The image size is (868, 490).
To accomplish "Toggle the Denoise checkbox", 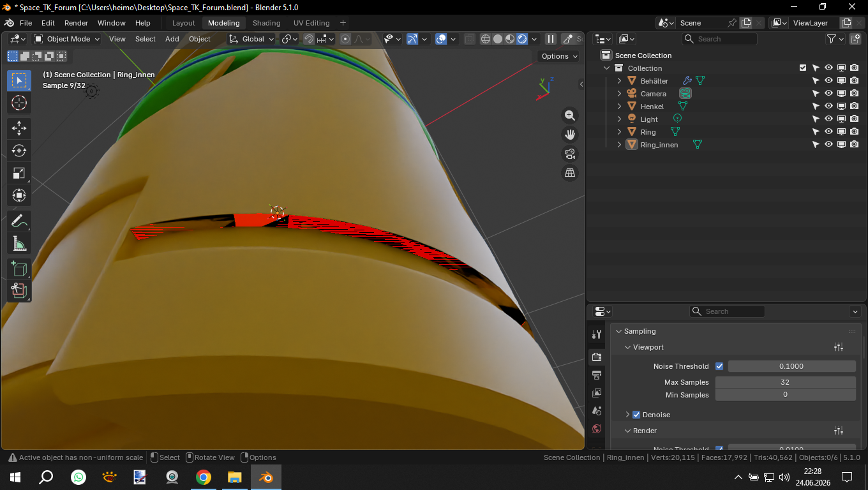I will [x=636, y=415].
